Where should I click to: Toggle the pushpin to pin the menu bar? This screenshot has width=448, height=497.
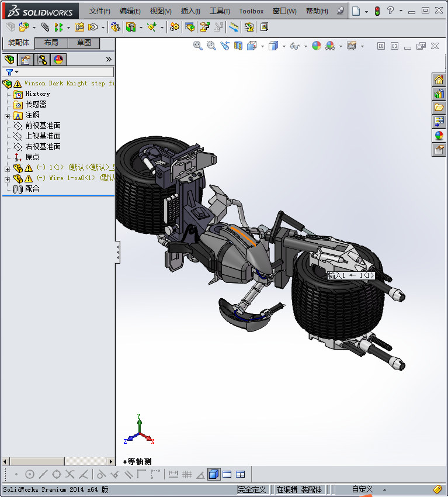coord(341,11)
